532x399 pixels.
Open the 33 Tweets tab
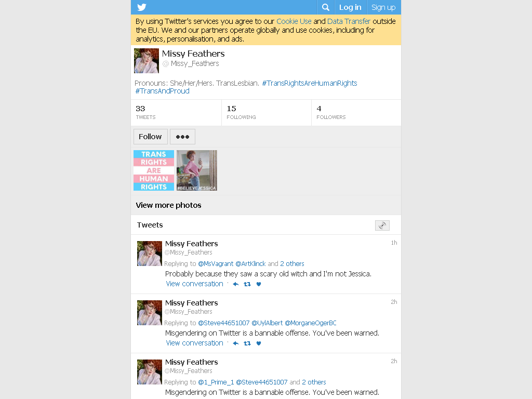click(176, 113)
